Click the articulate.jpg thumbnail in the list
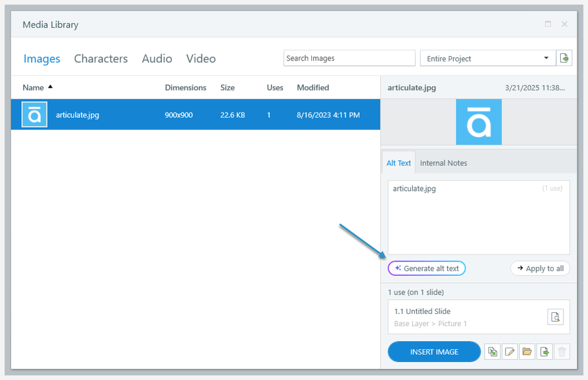 pyautogui.click(x=34, y=114)
